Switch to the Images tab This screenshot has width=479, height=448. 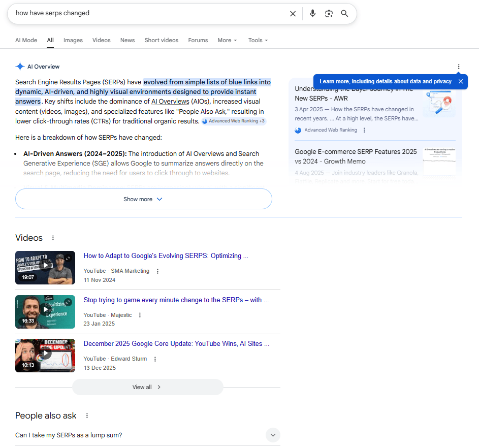(73, 40)
